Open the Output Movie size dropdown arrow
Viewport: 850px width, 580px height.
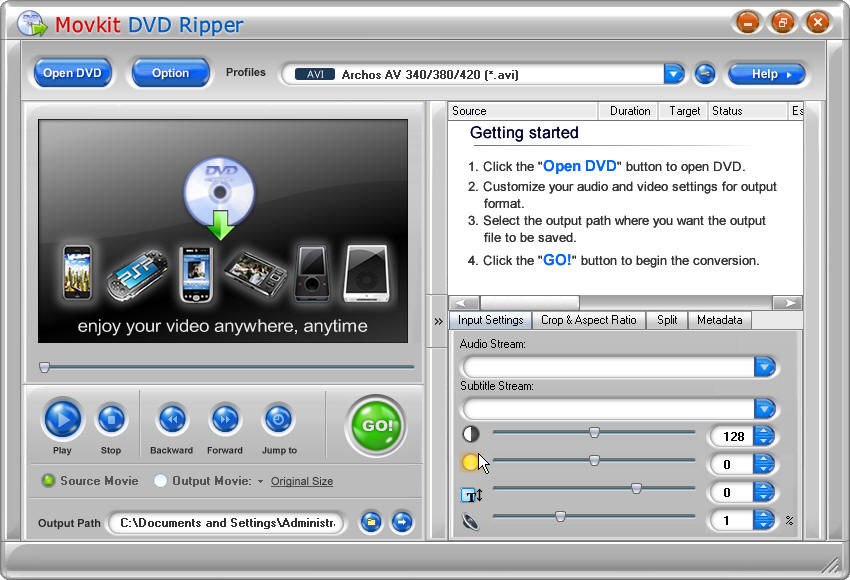tap(260, 481)
